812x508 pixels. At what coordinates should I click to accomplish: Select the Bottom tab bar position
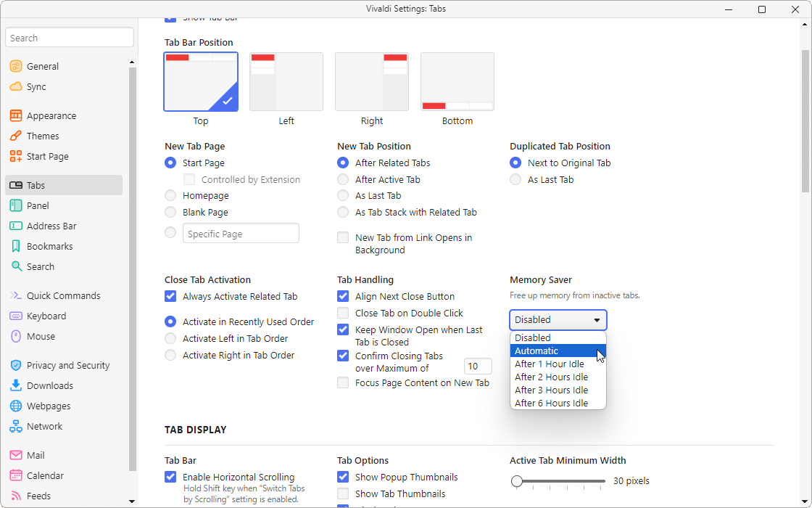coord(457,81)
